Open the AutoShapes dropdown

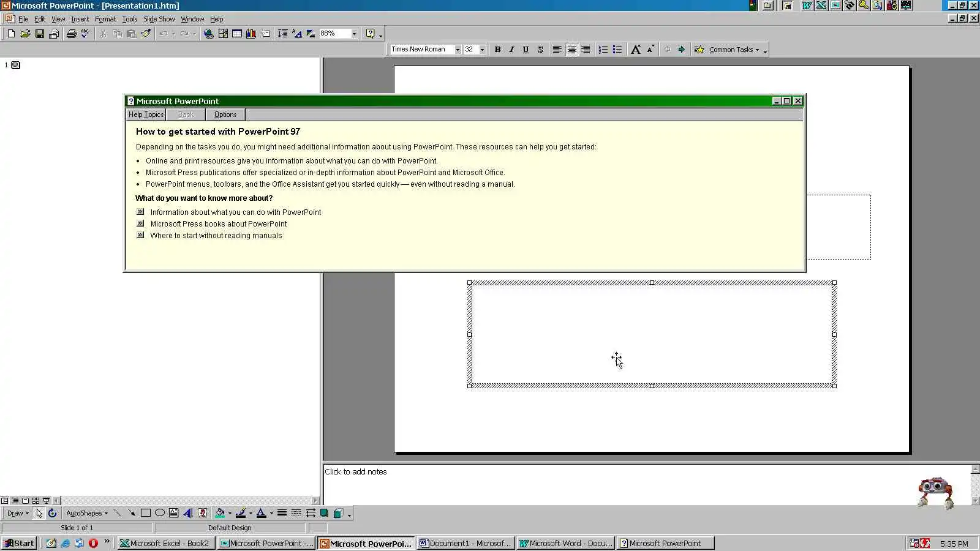pos(86,513)
